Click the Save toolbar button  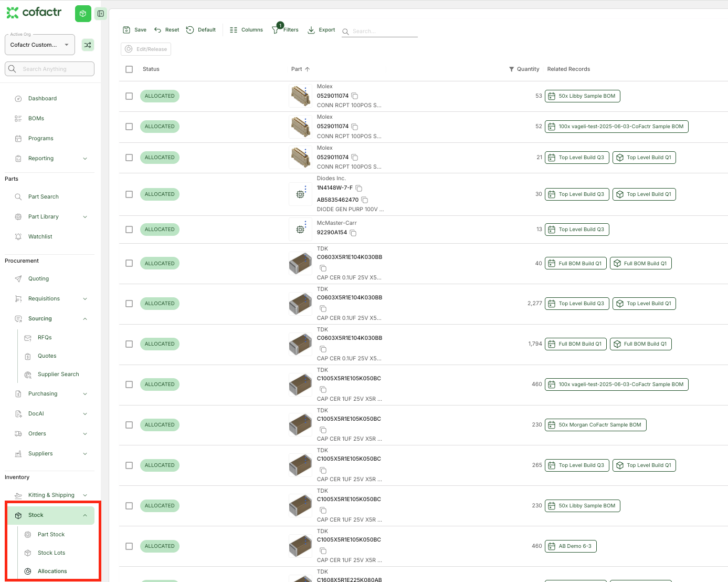tap(134, 30)
